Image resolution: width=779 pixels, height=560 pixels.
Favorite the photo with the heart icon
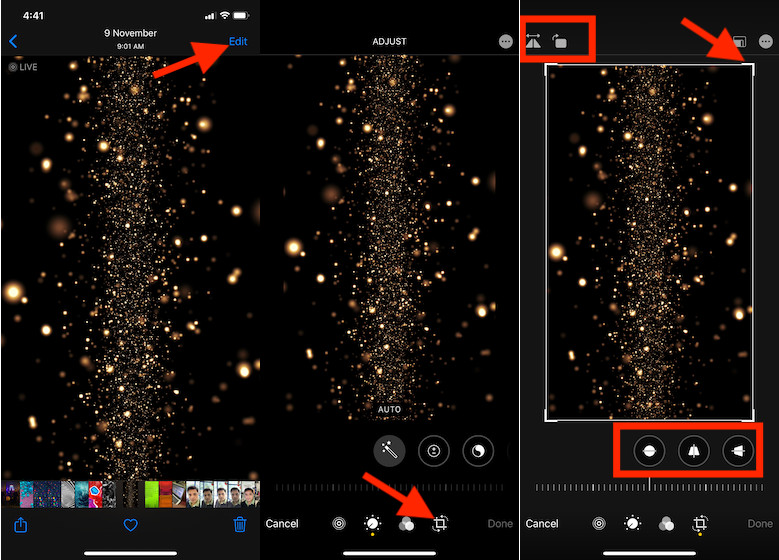(x=130, y=524)
